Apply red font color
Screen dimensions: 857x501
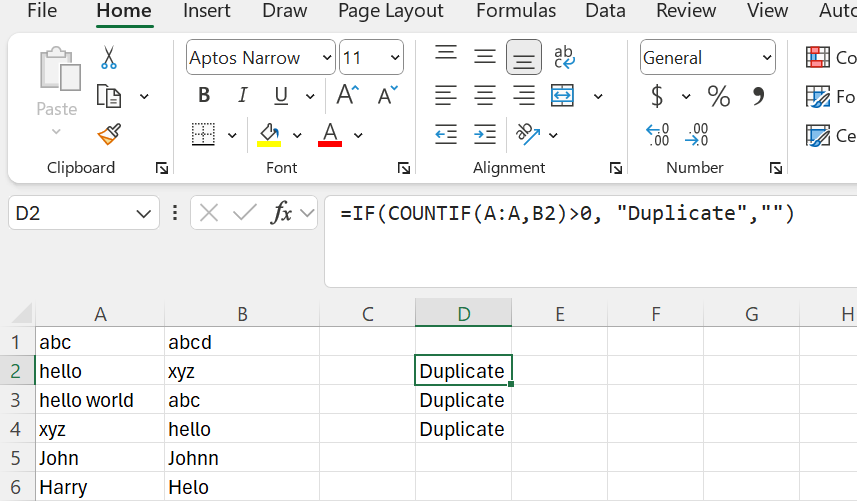point(330,134)
